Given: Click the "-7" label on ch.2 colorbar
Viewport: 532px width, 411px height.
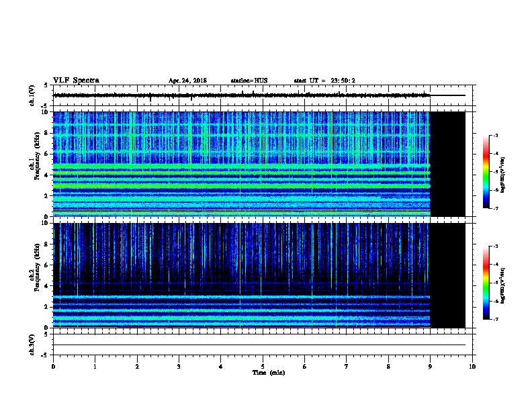Looking at the screenshot, I should [x=496, y=319].
